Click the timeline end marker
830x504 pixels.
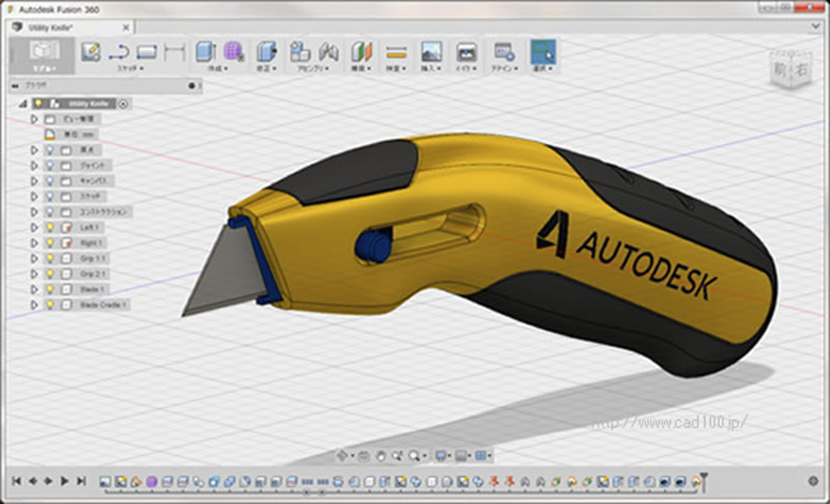pyautogui.click(x=703, y=481)
